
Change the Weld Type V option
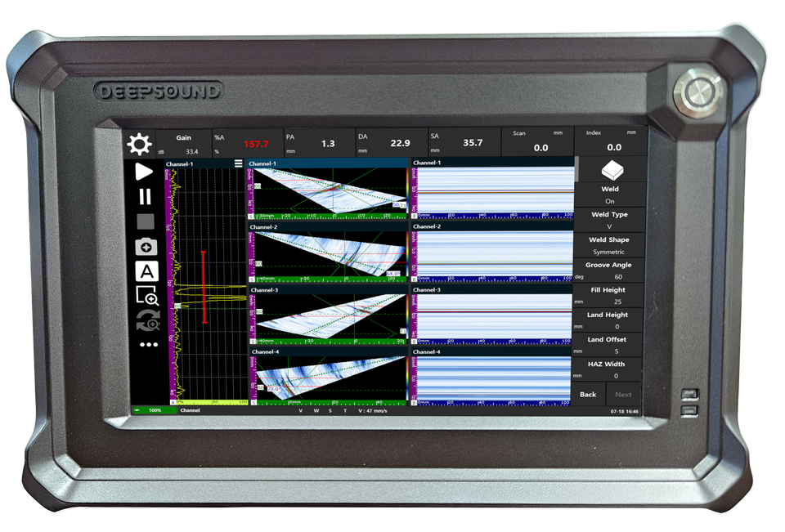pos(609,220)
